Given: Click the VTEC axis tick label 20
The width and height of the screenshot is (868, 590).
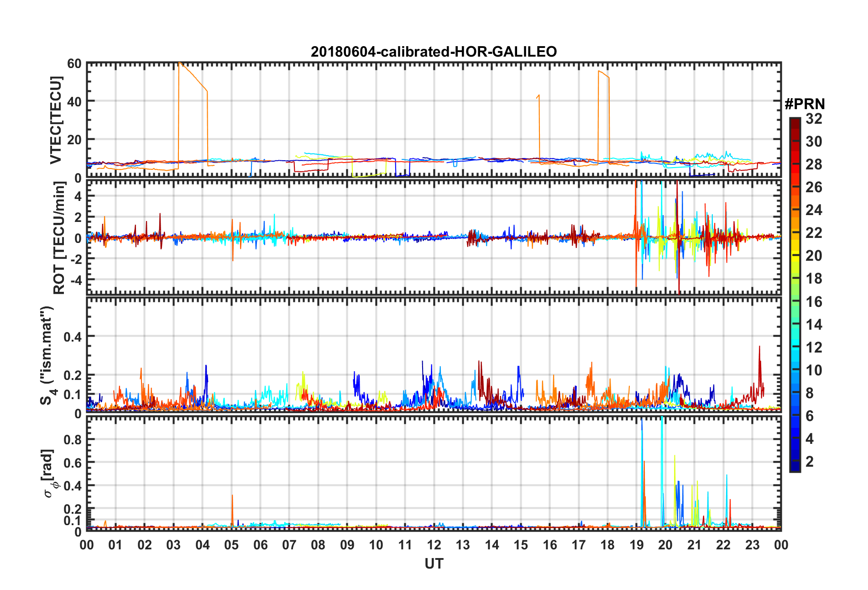Looking at the screenshot, I should point(74,140).
